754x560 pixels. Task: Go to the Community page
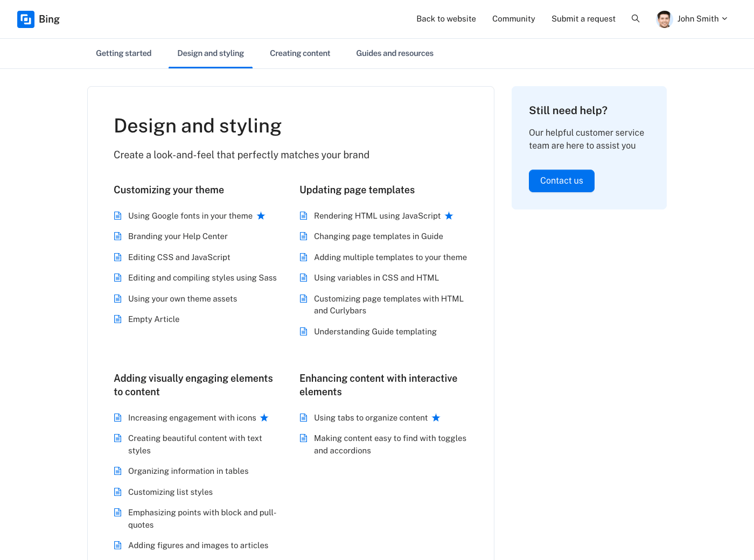tap(513, 19)
